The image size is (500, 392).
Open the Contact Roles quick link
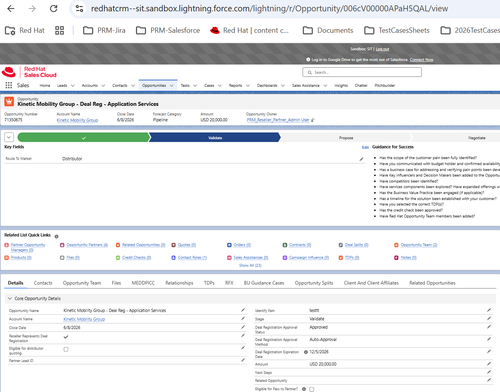tap(192, 258)
